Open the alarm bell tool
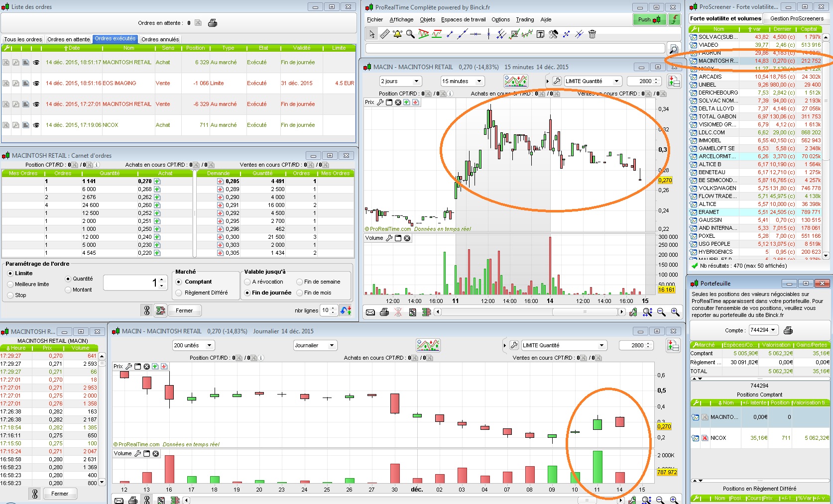This screenshot has height=504, width=833. 397,34
